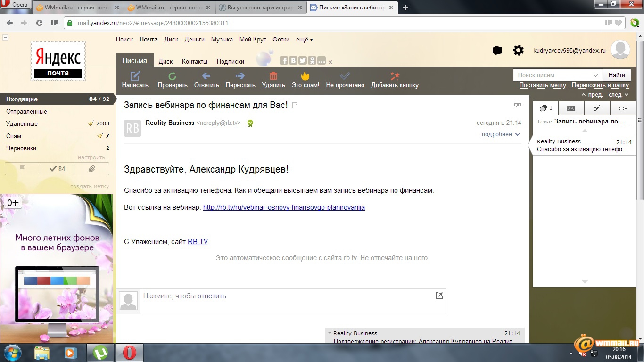Click the Ответить reply arrow
Screen dimensions: 644x362
tap(206, 75)
